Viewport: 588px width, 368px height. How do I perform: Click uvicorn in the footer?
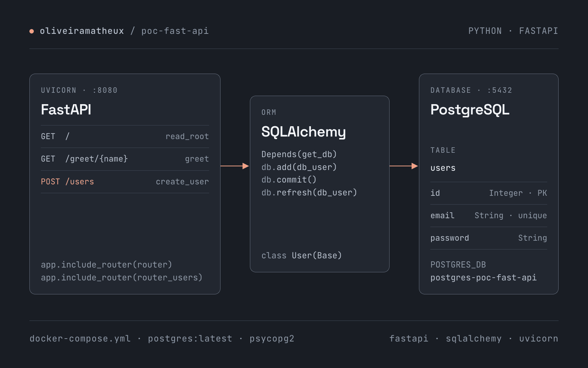tap(538, 339)
